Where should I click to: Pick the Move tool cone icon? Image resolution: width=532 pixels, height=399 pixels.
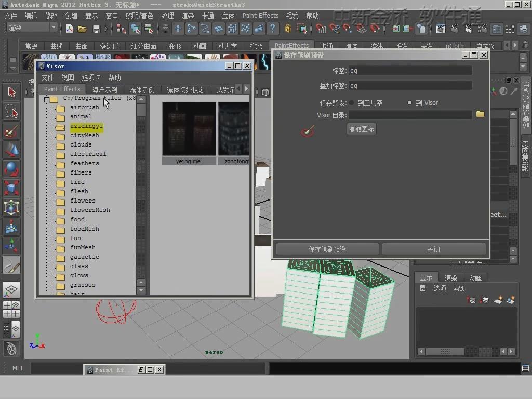tap(11, 150)
